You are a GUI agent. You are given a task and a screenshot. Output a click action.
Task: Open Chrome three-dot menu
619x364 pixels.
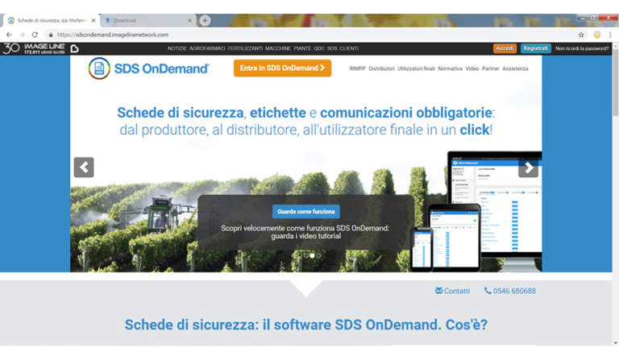[x=610, y=35]
